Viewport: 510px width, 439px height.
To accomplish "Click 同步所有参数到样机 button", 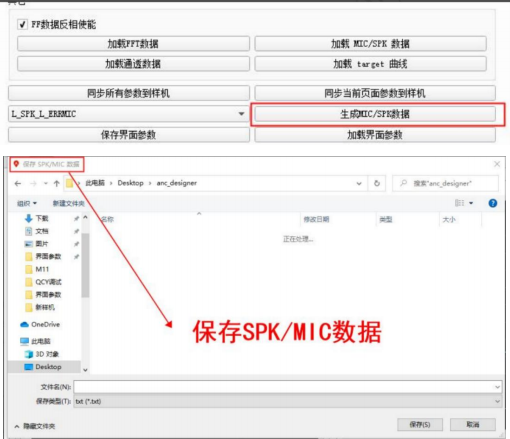I will 129,93.
